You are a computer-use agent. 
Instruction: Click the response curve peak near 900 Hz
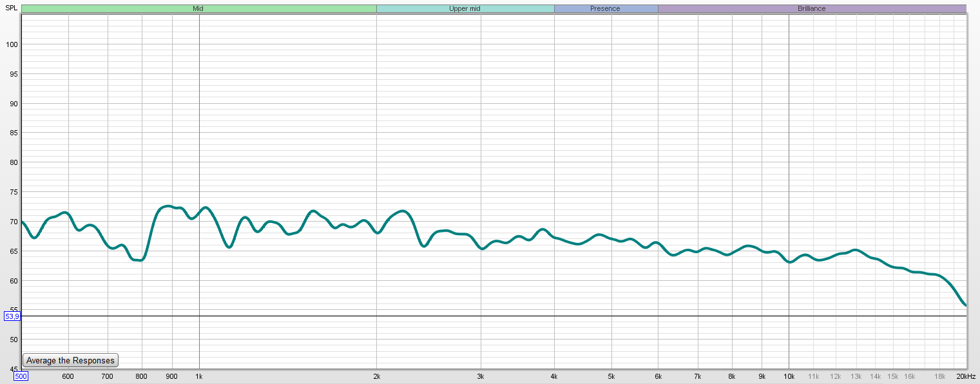pyautogui.click(x=168, y=206)
